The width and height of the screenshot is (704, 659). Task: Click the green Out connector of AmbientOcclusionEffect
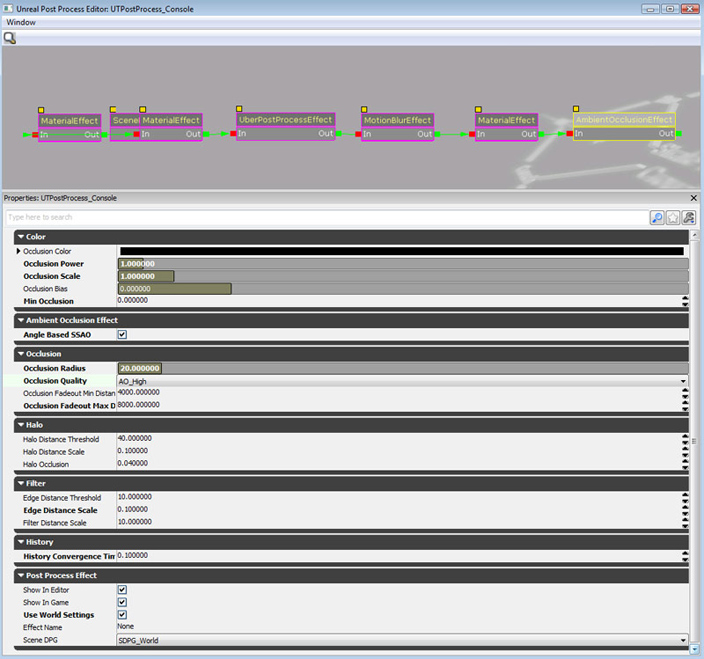(x=679, y=133)
